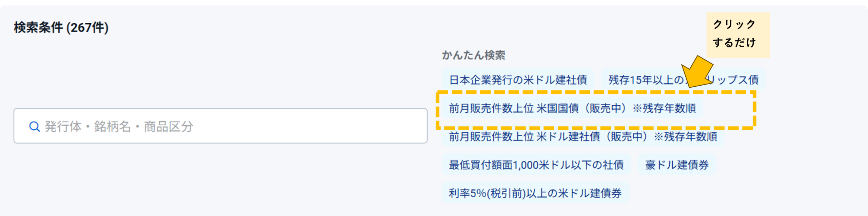Click the magnifying glass search icon
This screenshot has height=216, width=868.
[x=34, y=127]
